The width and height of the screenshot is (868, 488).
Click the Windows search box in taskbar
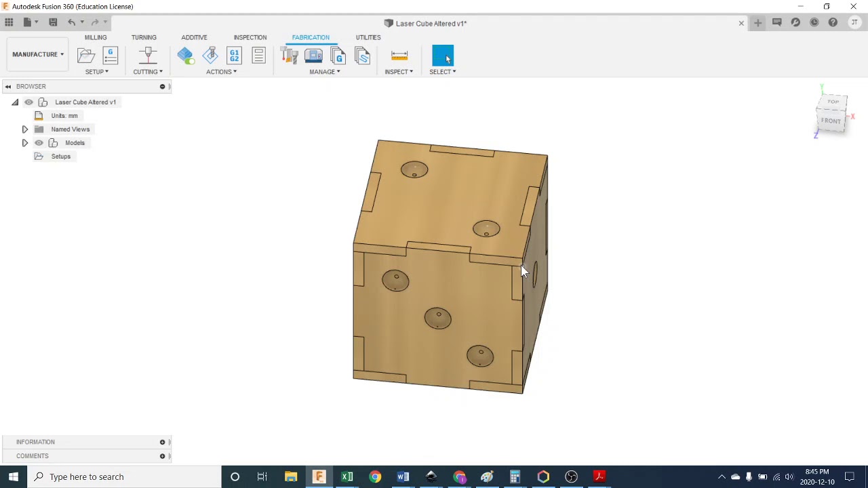[125, 476]
